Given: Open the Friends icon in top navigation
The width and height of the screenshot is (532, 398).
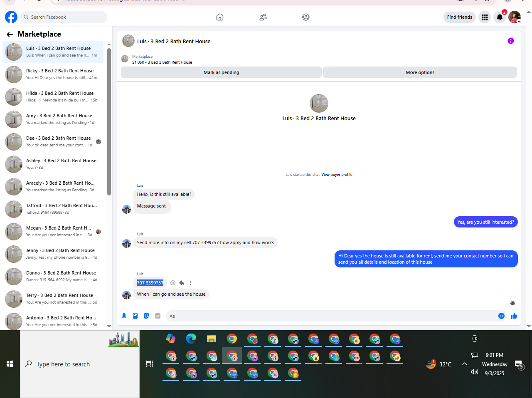Looking at the screenshot, I should pyautogui.click(x=263, y=17).
